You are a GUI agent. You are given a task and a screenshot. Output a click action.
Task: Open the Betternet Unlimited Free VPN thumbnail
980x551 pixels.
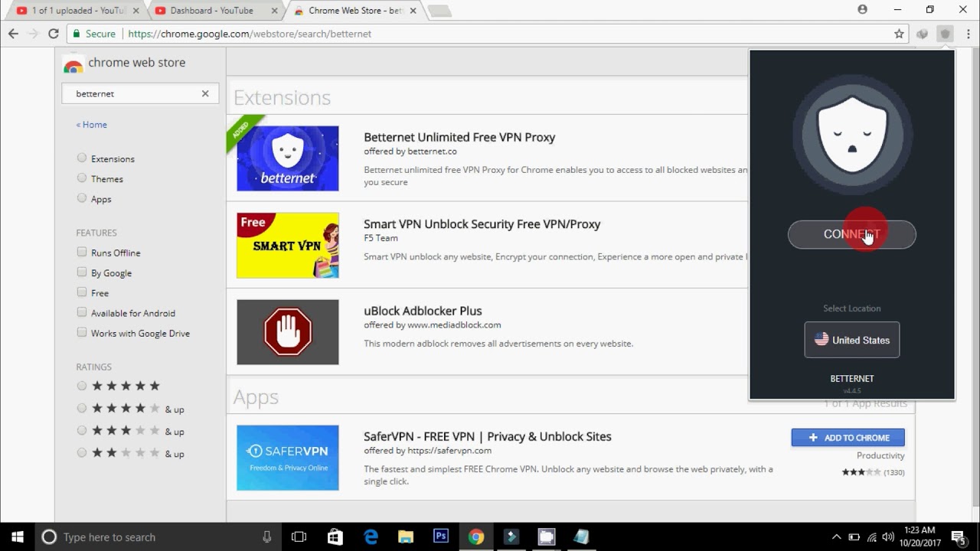pyautogui.click(x=288, y=158)
